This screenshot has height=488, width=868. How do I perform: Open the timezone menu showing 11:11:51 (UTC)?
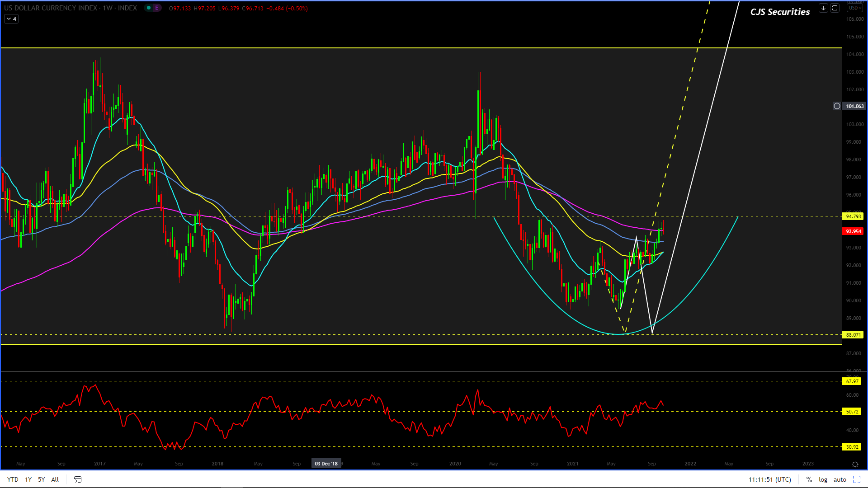pos(769,479)
